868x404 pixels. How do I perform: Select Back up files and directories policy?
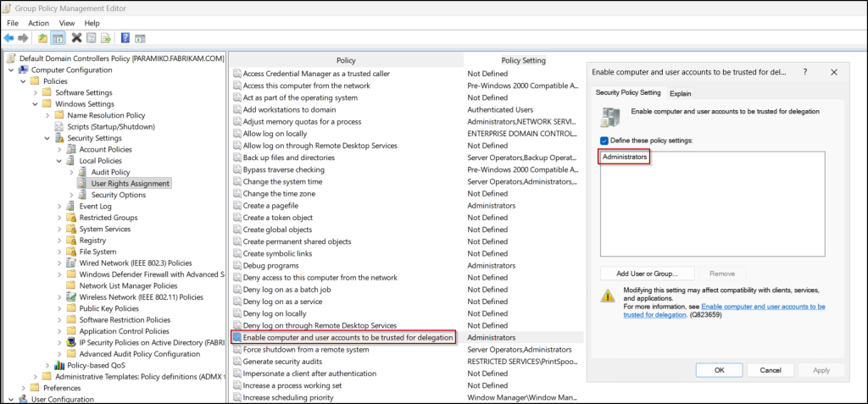pos(288,158)
